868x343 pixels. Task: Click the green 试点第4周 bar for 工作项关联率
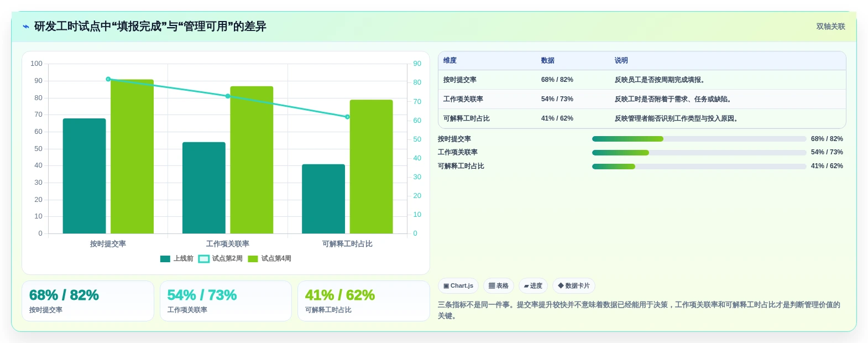(x=252, y=160)
